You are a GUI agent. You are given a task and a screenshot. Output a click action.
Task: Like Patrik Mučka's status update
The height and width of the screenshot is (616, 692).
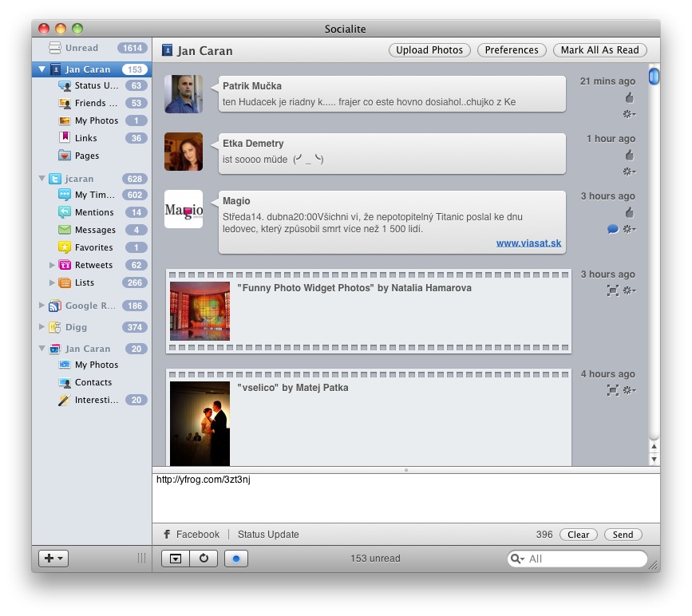point(630,97)
